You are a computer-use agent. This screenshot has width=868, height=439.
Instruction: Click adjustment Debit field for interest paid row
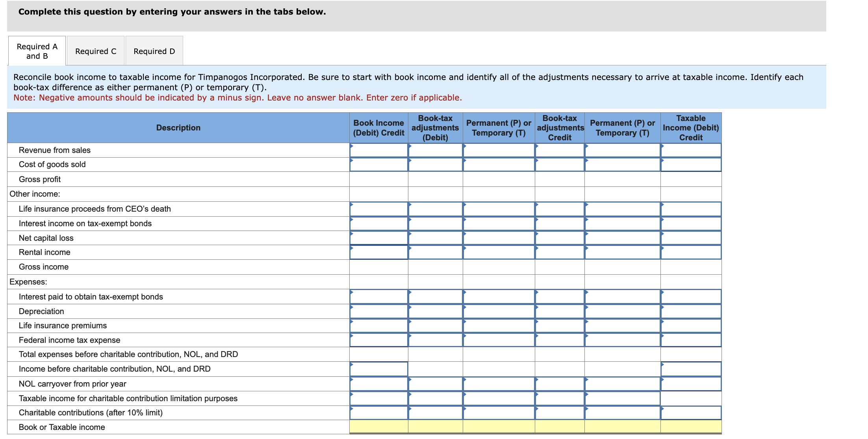(x=435, y=296)
